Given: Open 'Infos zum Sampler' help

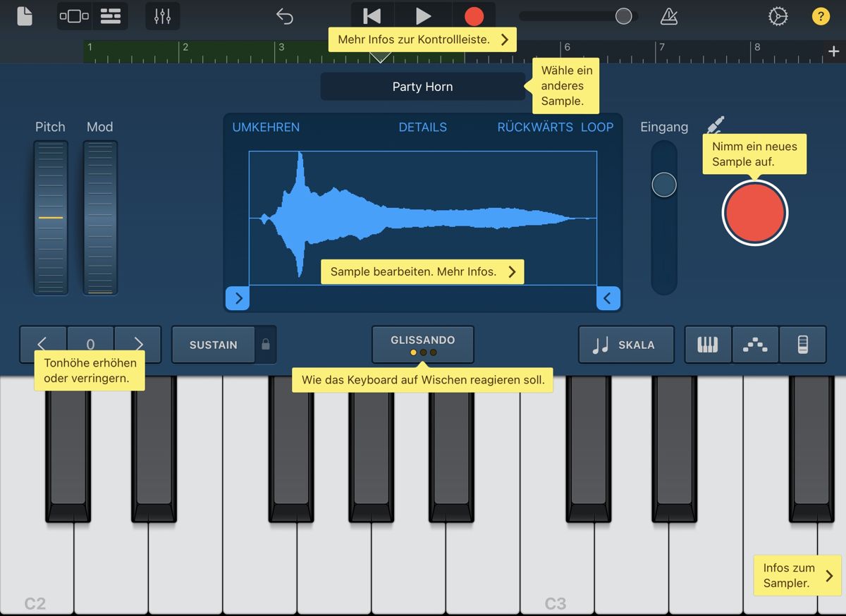Looking at the screenshot, I should coord(797,575).
